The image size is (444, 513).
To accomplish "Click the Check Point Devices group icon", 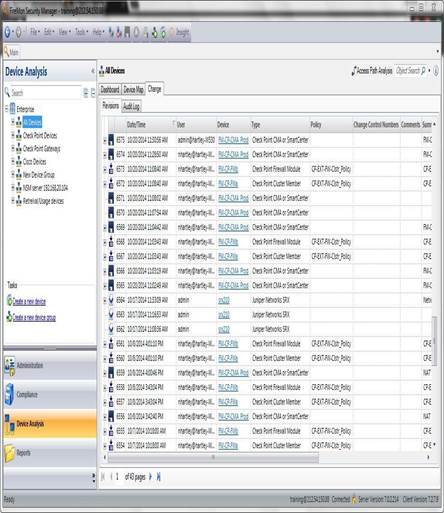I will (19, 135).
